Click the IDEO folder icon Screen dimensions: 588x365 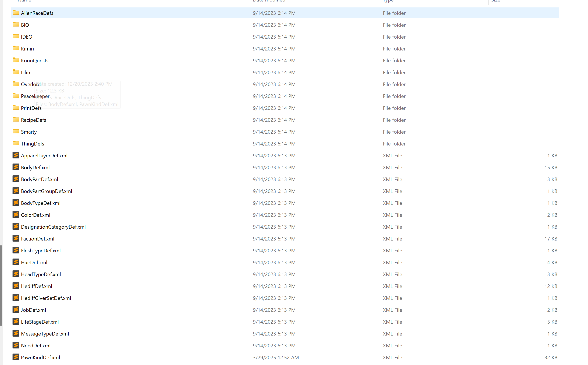click(x=16, y=36)
